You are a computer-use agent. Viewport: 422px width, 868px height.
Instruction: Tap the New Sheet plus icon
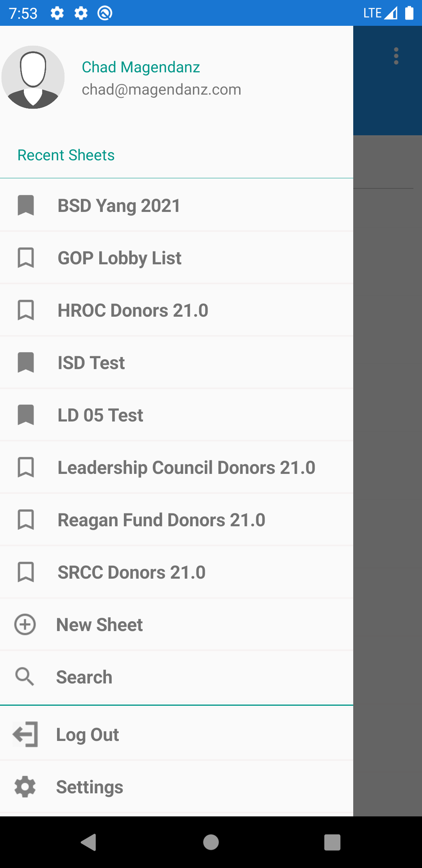point(25,624)
